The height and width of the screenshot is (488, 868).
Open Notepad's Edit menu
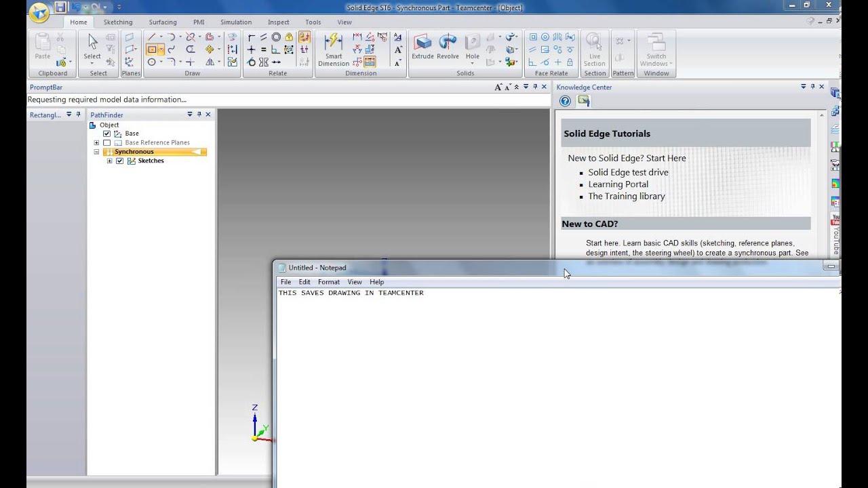[x=304, y=282]
